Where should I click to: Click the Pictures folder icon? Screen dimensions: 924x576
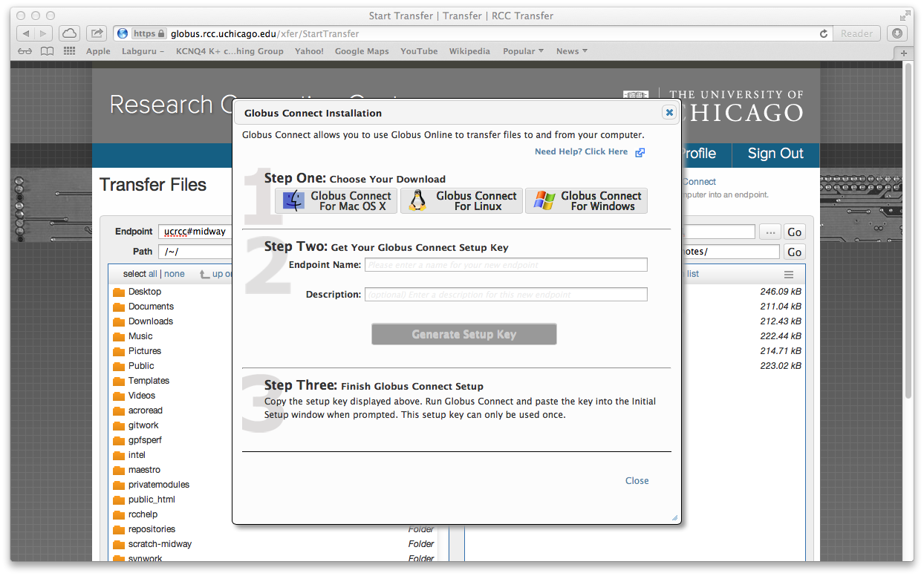click(x=119, y=352)
